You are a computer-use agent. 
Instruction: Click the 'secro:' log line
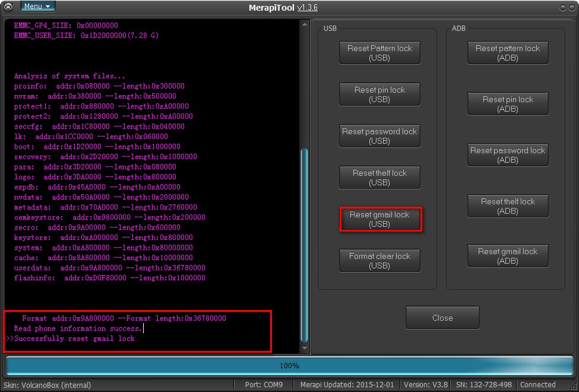[x=97, y=227]
